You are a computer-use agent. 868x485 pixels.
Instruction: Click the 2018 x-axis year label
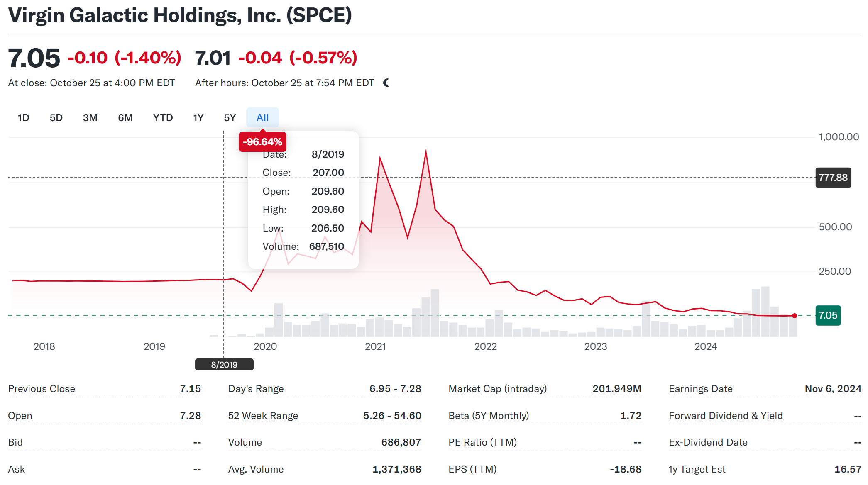click(x=44, y=346)
